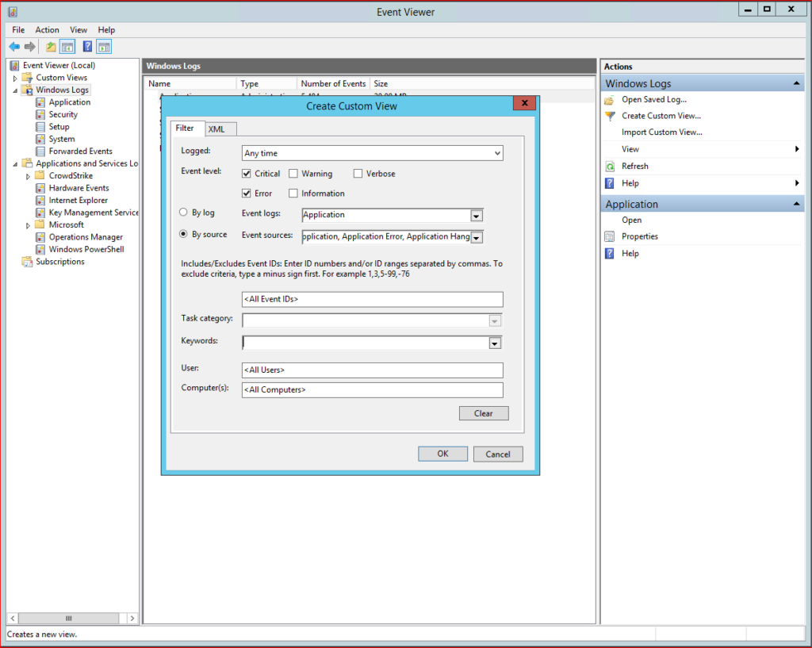Click the Forward arrow toolbar icon

[x=30, y=47]
